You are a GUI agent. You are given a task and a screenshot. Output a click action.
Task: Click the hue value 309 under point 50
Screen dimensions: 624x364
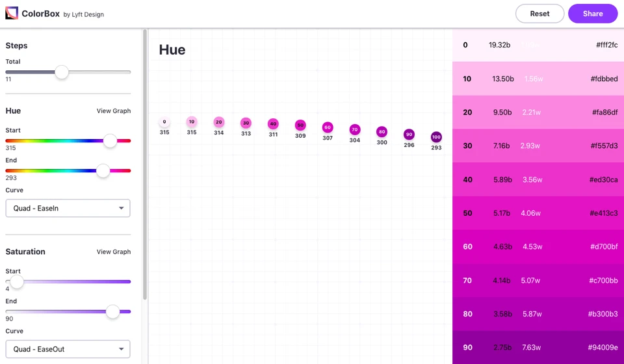click(x=300, y=136)
